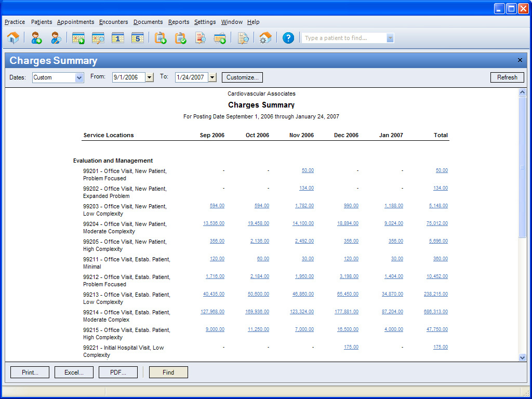532x399 pixels.
Task: Minimize the application window
Action: tap(499, 8)
